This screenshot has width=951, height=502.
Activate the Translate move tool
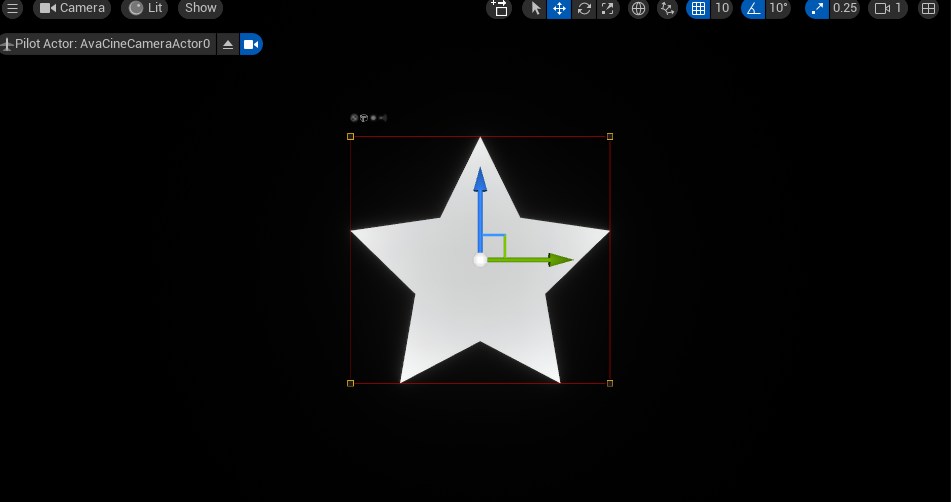559,8
